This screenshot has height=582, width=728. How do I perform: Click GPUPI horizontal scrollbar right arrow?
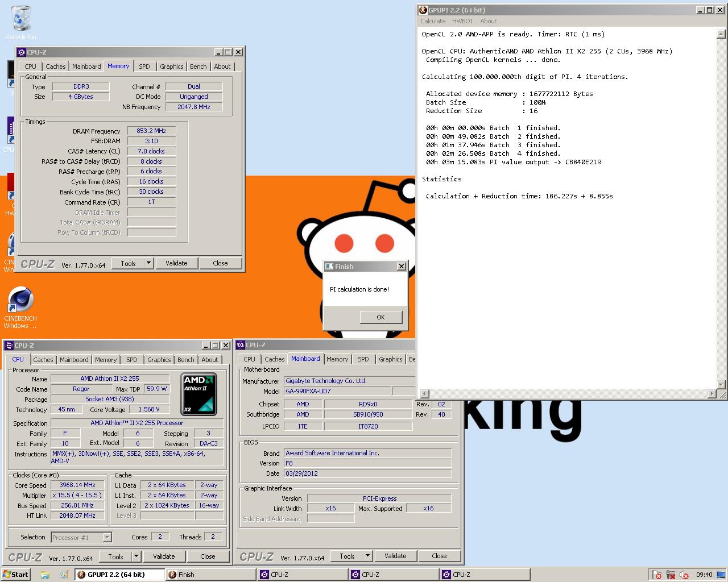[712, 393]
